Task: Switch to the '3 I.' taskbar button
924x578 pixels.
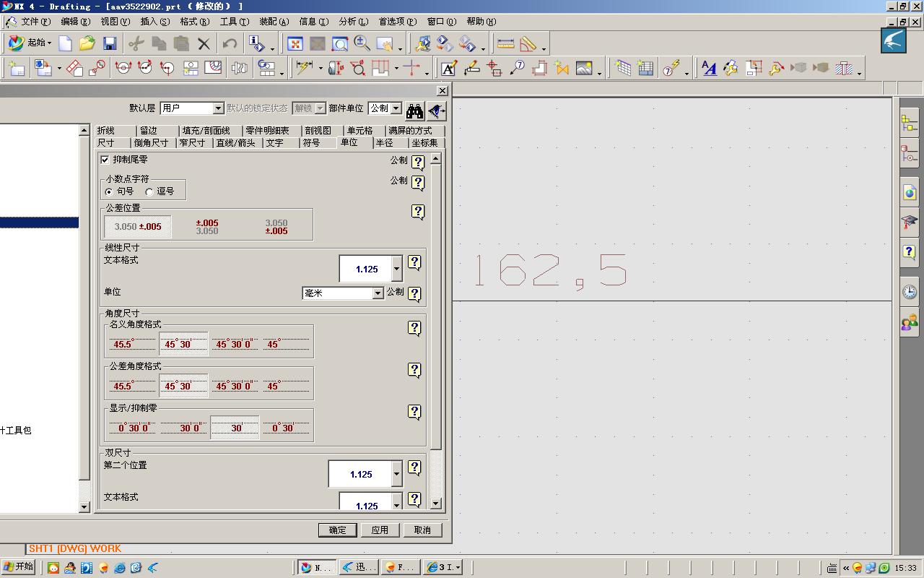Action: [443, 567]
